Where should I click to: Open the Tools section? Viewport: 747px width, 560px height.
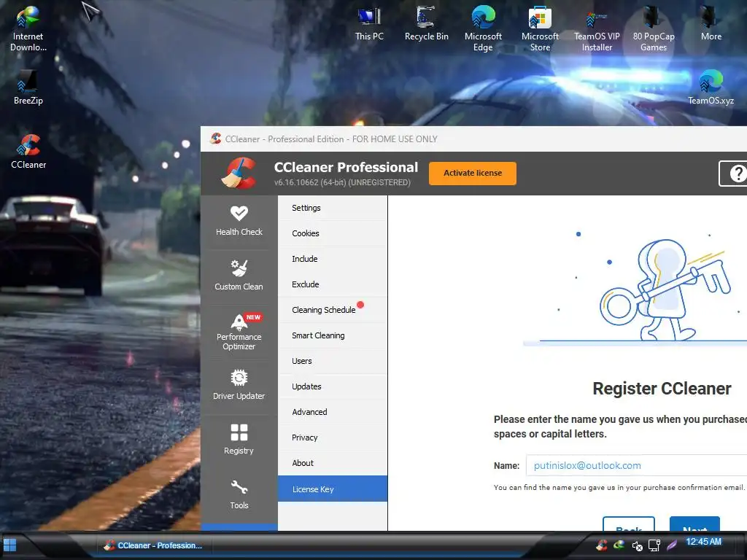[x=239, y=495]
